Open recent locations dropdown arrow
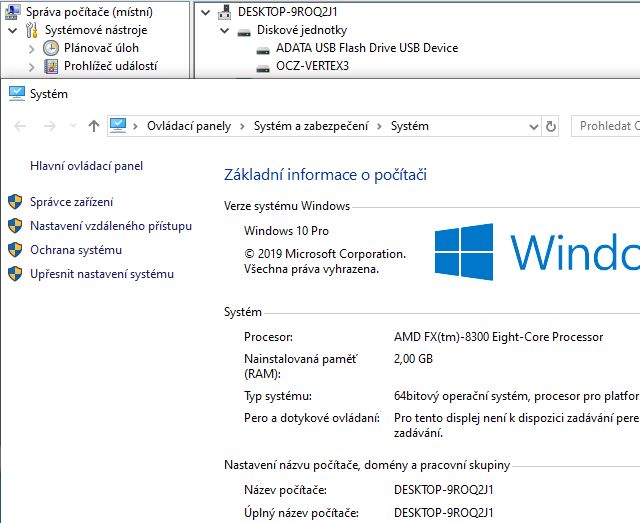640x523 pixels. 73,126
